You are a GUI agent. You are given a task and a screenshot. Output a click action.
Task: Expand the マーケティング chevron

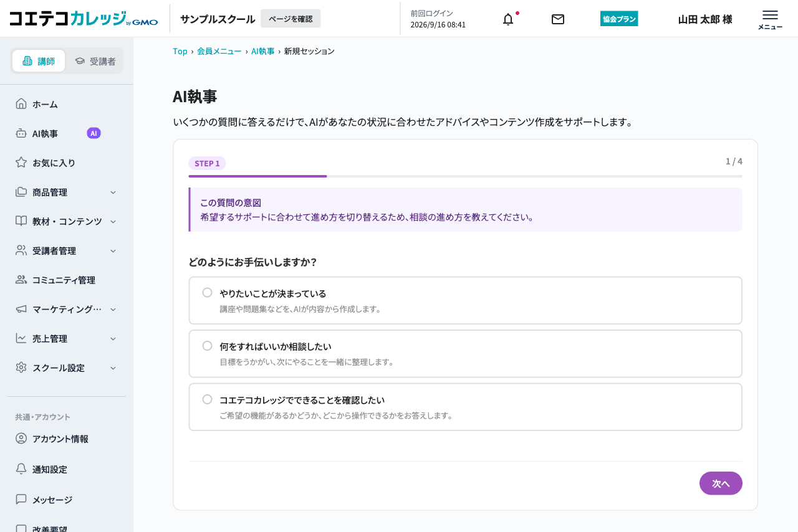tap(113, 309)
